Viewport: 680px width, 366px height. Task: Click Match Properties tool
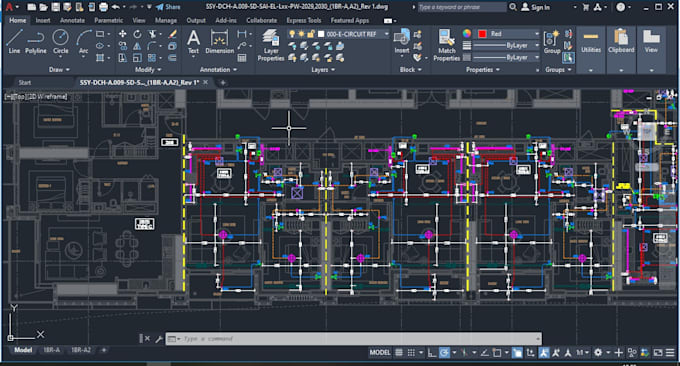[x=446, y=45]
